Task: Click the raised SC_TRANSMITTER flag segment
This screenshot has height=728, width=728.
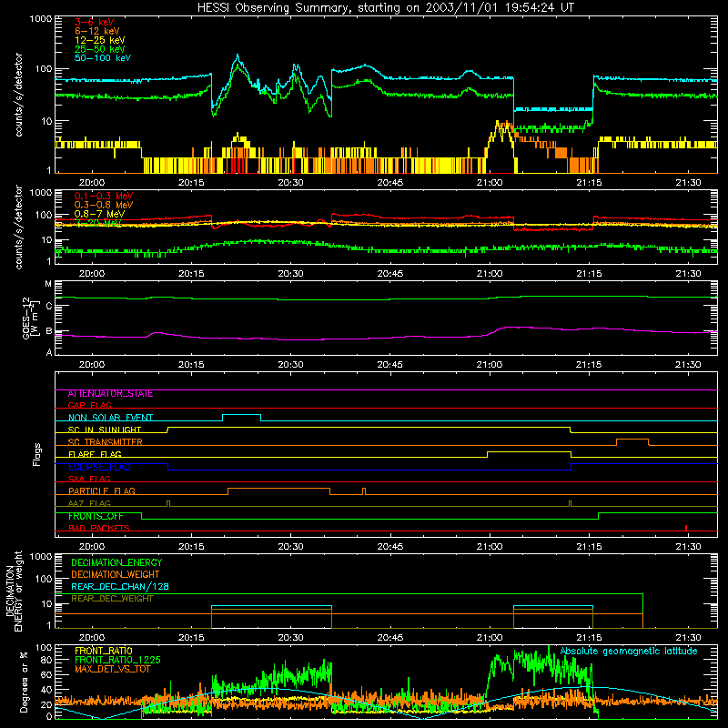Action: (x=632, y=440)
